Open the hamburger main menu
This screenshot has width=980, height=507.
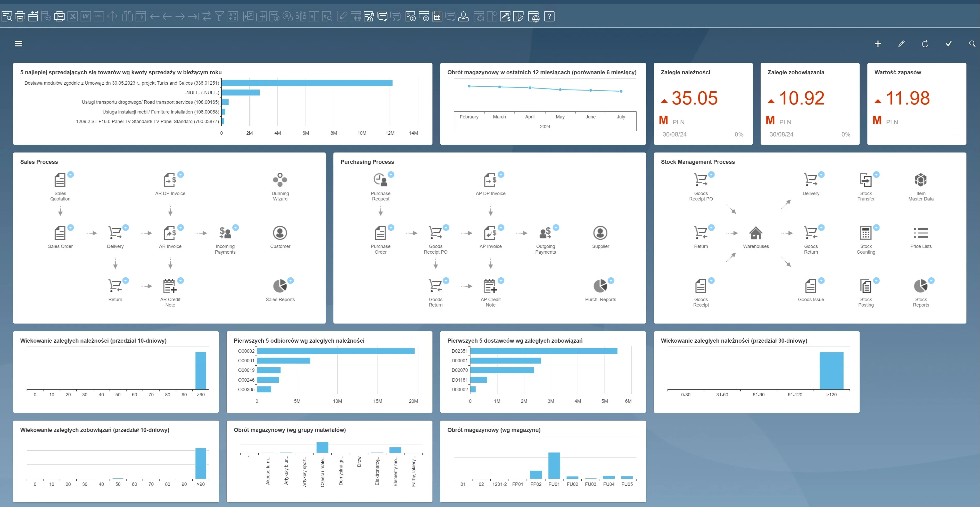tap(18, 44)
